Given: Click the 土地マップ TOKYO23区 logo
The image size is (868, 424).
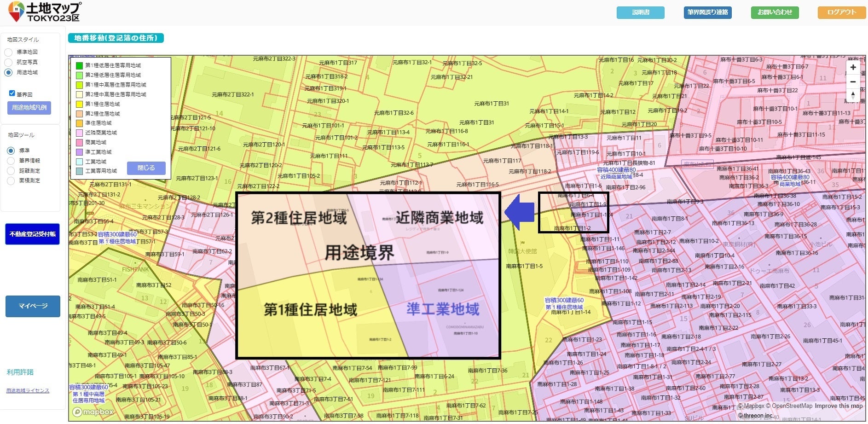Looking at the screenshot, I should (45, 12).
